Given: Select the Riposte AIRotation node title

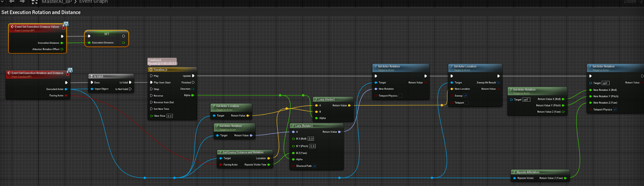Looking at the screenshot, I should coord(528,172).
